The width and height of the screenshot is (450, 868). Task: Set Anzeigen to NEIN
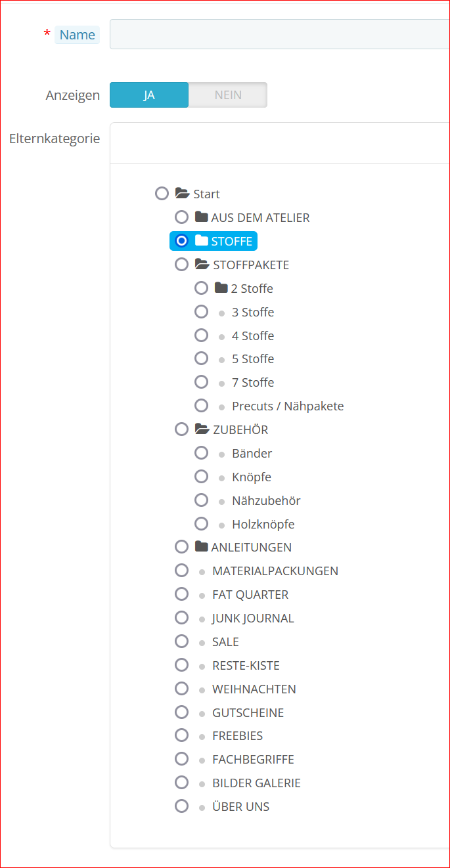(228, 95)
